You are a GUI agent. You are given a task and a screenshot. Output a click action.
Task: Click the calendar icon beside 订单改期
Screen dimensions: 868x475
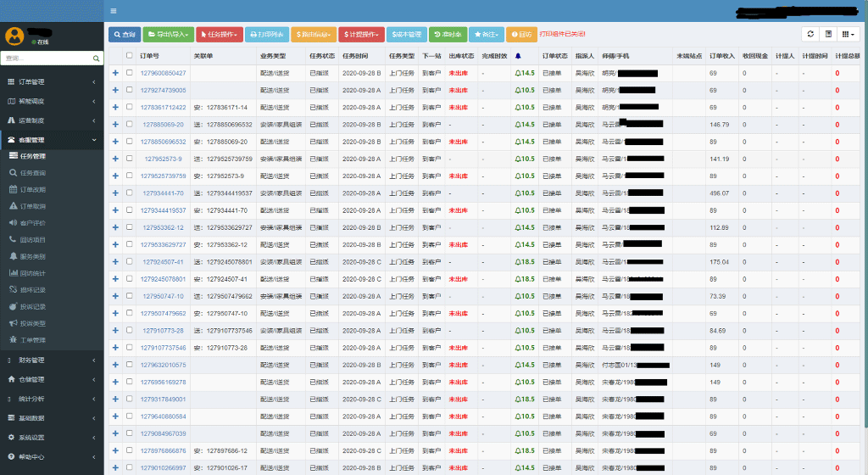(x=14, y=189)
